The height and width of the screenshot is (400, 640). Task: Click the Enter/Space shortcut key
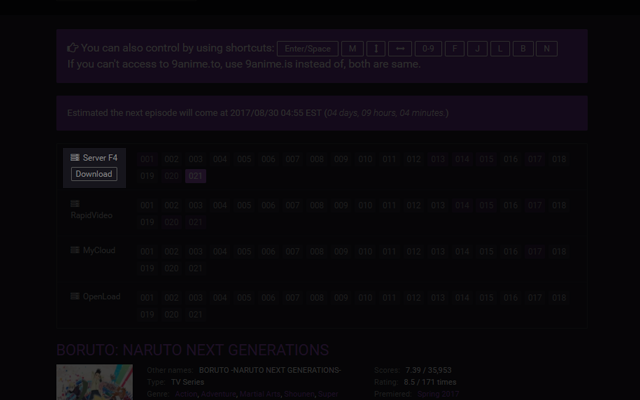tap(308, 49)
